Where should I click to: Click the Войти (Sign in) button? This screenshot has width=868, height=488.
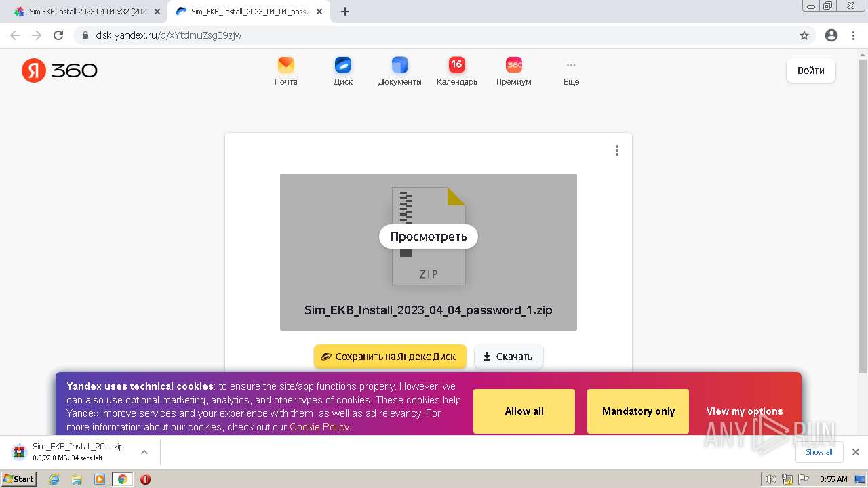(x=811, y=70)
